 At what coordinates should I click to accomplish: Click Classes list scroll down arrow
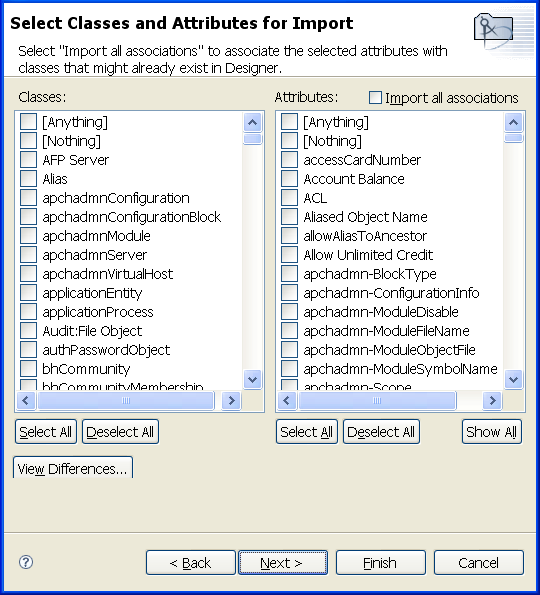(252, 379)
